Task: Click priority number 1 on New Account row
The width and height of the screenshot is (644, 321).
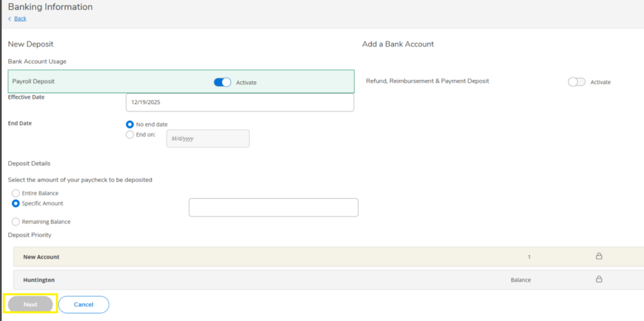Action: (529, 257)
